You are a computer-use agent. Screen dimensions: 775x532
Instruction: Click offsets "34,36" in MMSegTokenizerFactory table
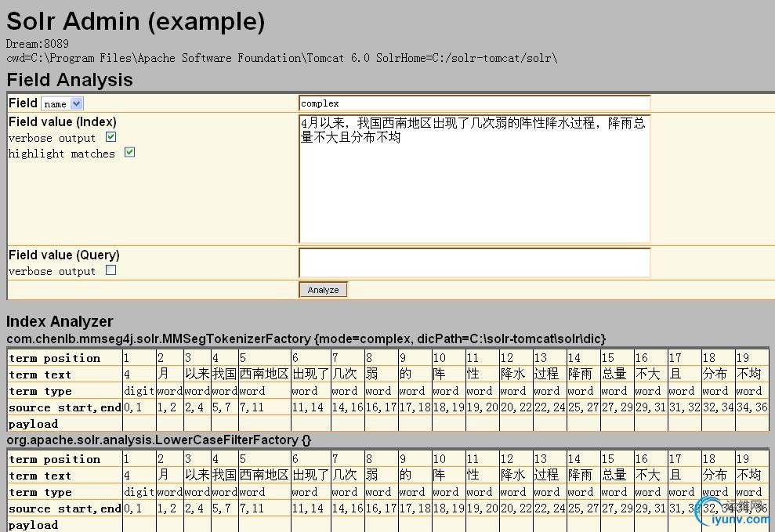click(x=751, y=407)
